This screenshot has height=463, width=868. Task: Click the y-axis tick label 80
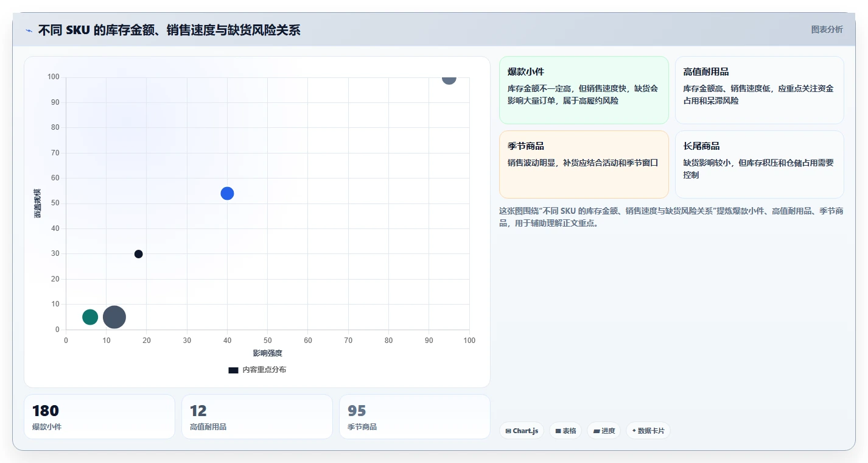55,127
